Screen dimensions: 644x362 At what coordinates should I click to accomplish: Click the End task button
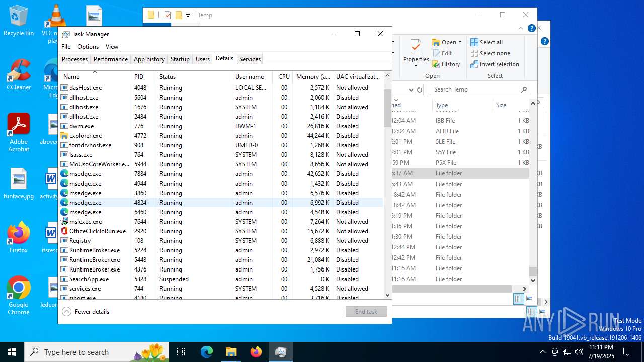pos(366,312)
